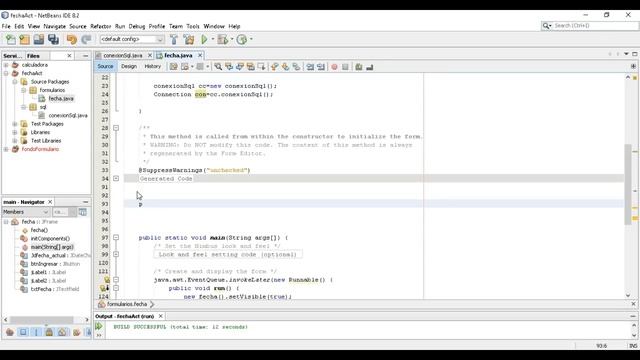Open the dropdown arrow next to Debug Project
Screen dimensions: 640x360
tap(231, 39)
